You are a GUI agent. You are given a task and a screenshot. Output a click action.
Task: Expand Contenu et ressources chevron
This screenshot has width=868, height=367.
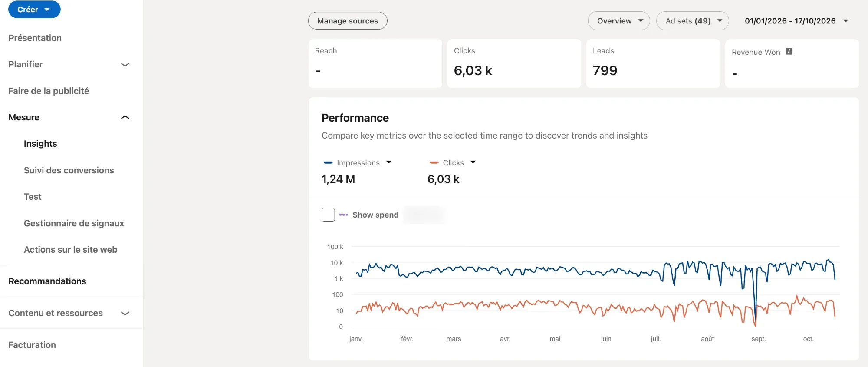[125, 313]
